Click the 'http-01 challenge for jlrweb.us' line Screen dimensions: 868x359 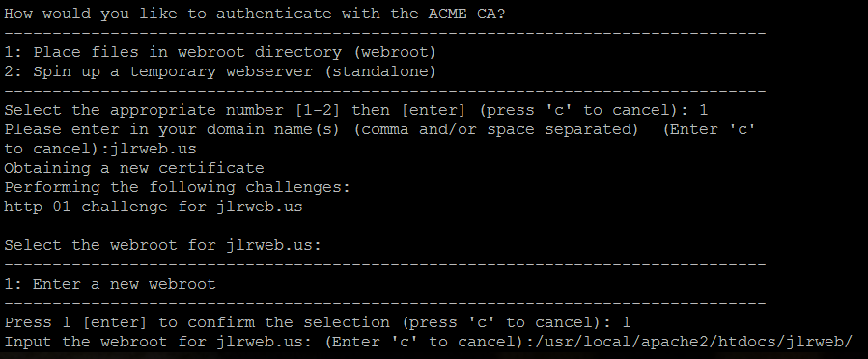tap(154, 207)
